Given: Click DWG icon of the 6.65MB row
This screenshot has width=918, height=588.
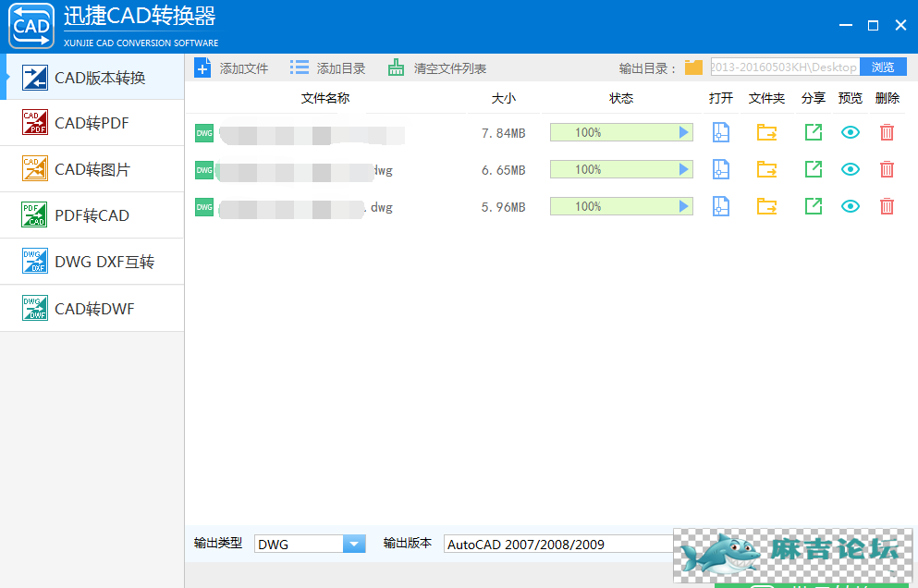Looking at the screenshot, I should click(x=204, y=170).
